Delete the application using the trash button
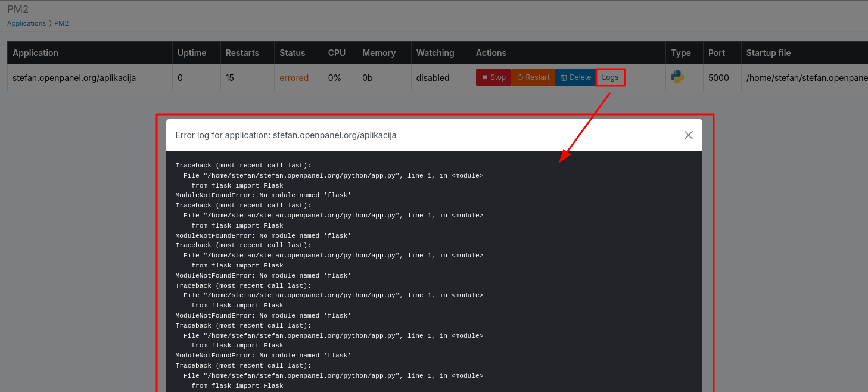 pyautogui.click(x=575, y=77)
